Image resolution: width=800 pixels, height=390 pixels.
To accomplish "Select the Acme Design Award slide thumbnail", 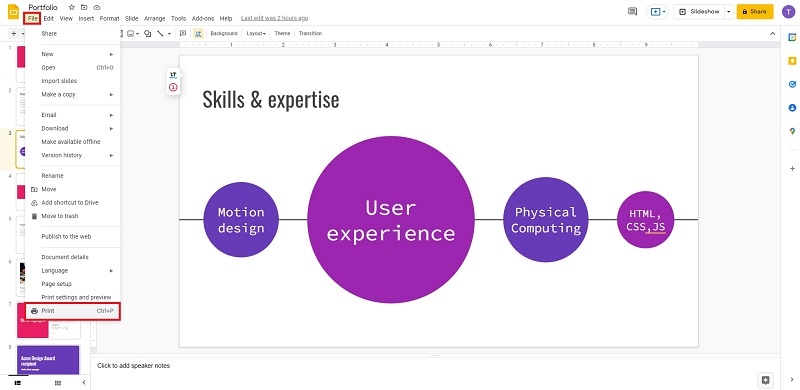I will click(48, 360).
